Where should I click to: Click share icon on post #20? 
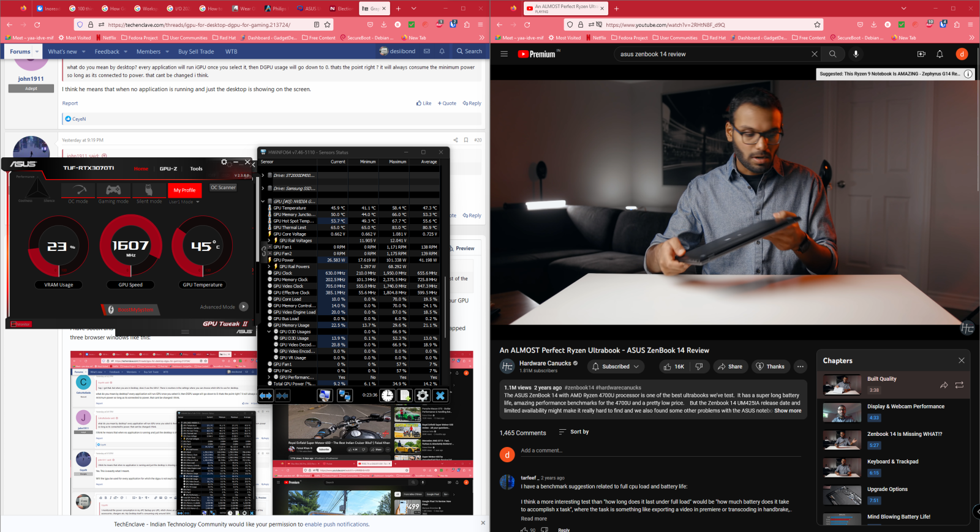coord(455,140)
